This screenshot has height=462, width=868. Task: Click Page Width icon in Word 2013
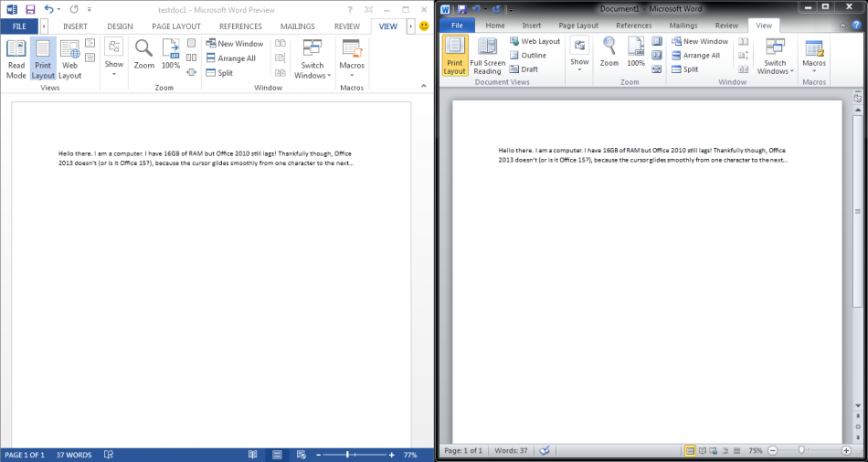192,72
